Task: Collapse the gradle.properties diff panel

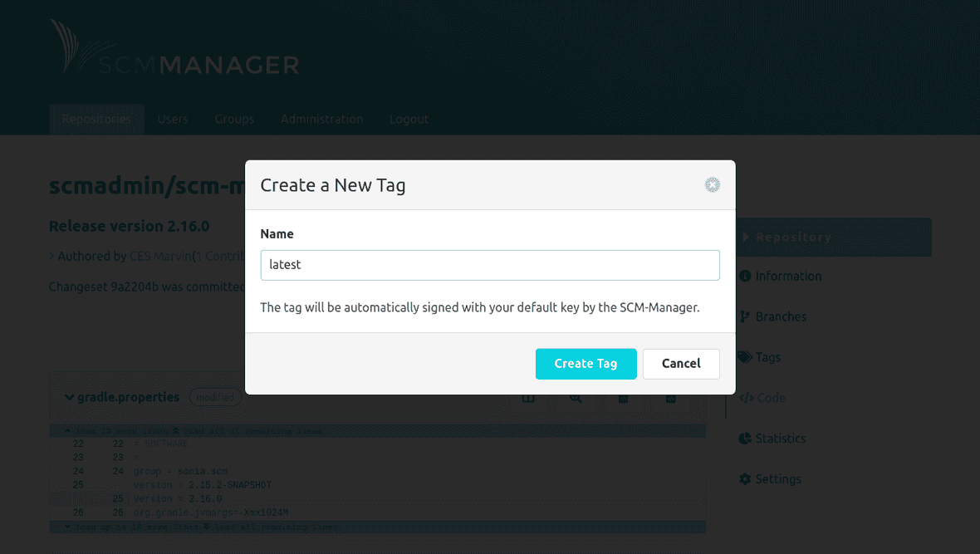Action: coord(69,397)
